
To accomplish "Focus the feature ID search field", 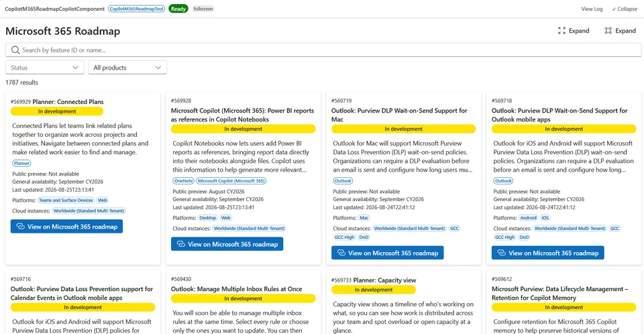I will point(323,50).
